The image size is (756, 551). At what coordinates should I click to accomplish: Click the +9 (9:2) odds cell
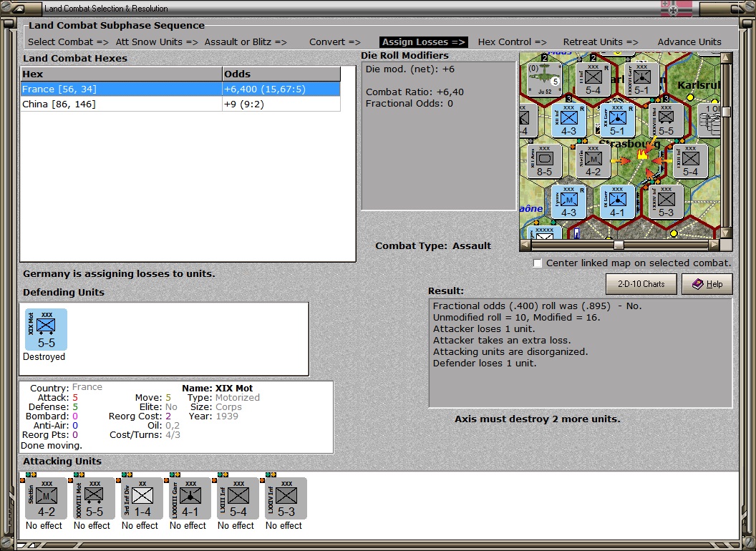(281, 104)
